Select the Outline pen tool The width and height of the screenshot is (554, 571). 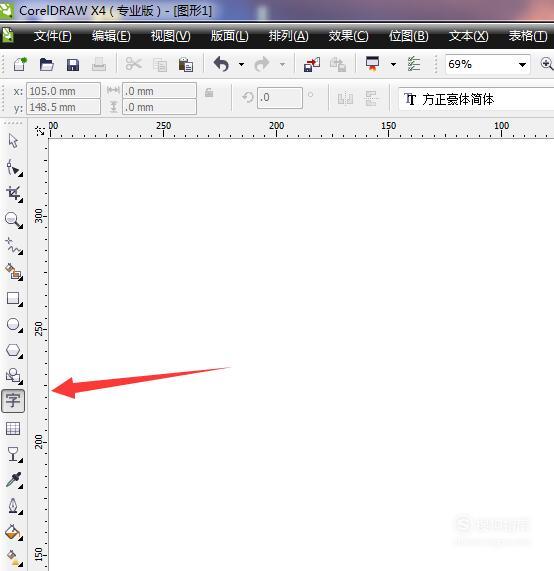[14, 506]
